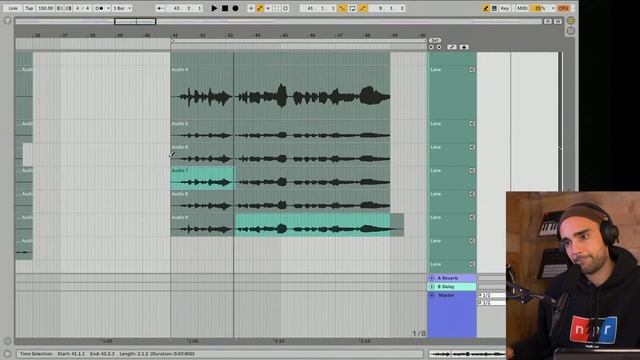This screenshot has height=360, width=640.
Task: Click the audition icon on the Audio 9 lane
Action: (472, 218)
